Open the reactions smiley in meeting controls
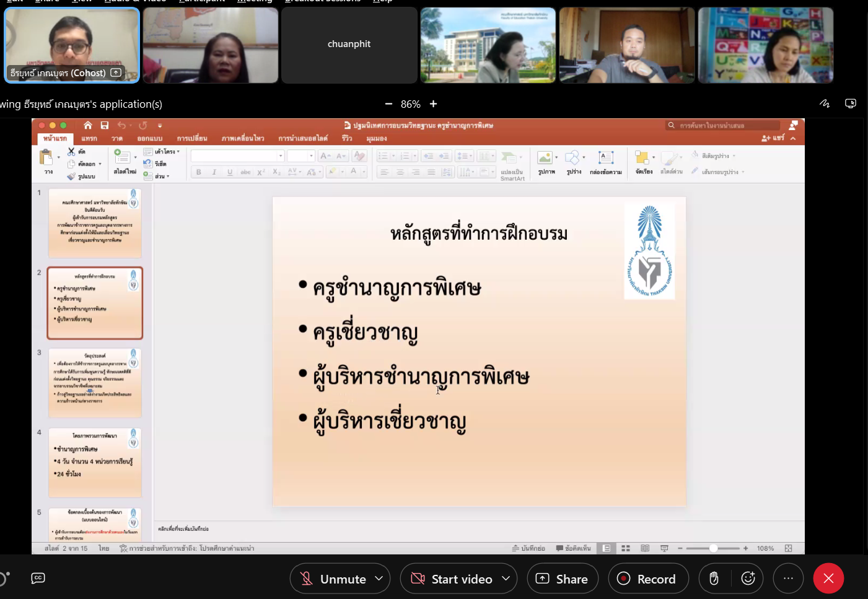The width and height of the screenshot is (868, 599). [x=748, y=579]
